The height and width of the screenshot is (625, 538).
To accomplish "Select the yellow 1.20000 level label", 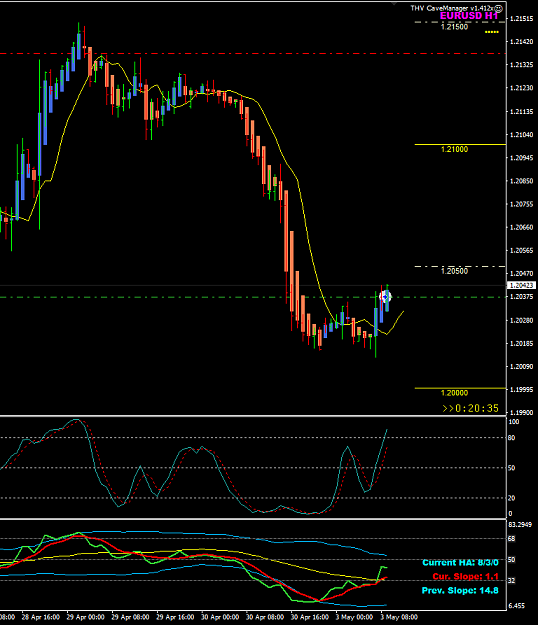I will point(454,393).
